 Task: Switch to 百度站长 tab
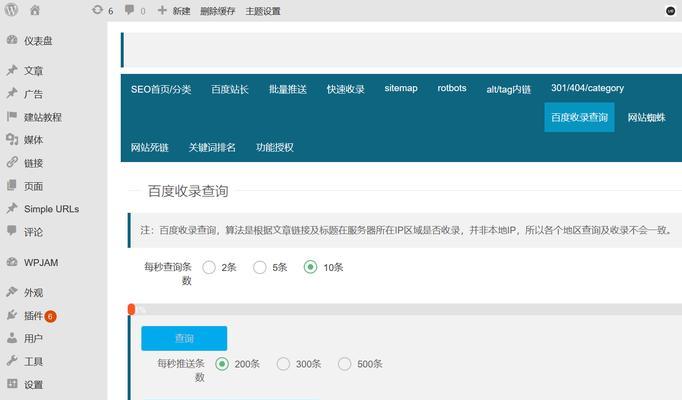click(x=230, y=89)
